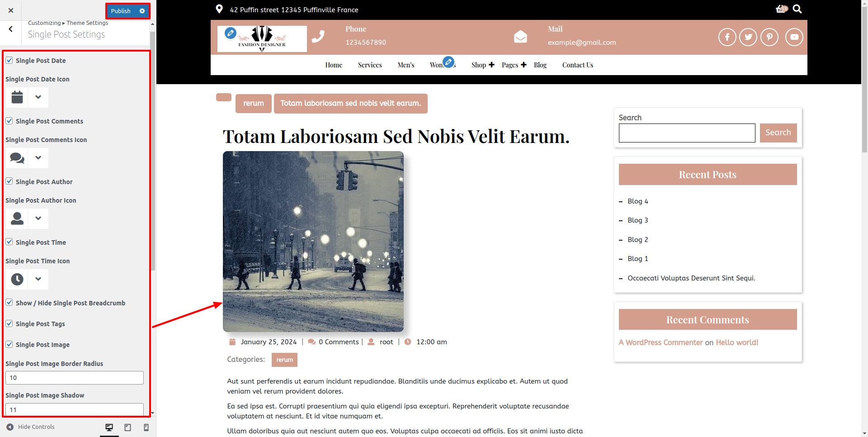The image size is (868, 437).
Task: Click the Facebook social icon
Action: coord(727,37)
